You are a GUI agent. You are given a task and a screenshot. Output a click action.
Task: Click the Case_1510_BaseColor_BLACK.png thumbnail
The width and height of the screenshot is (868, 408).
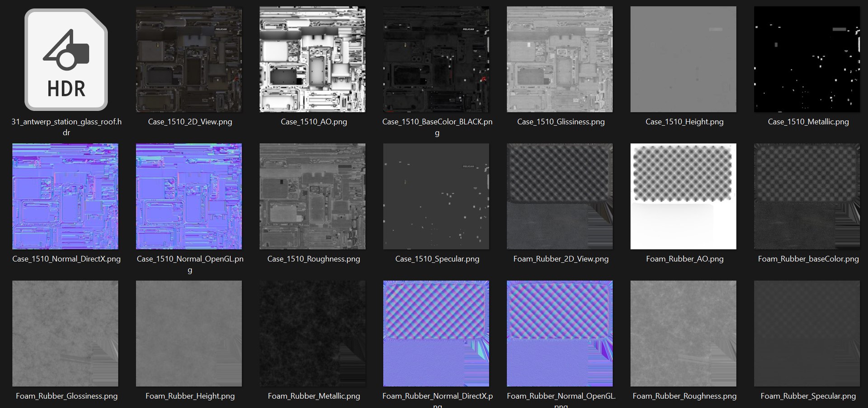coord(436,59)
